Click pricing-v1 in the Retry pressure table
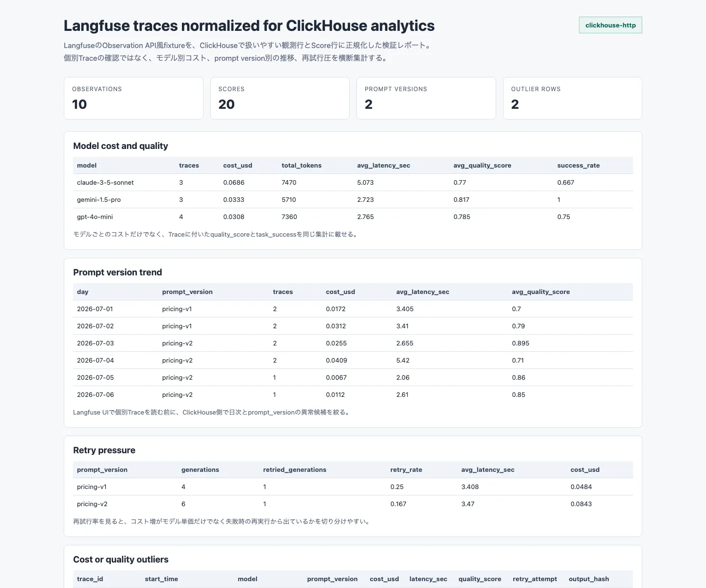This screenshot has width=706, height=588. [x=92, y=487]
